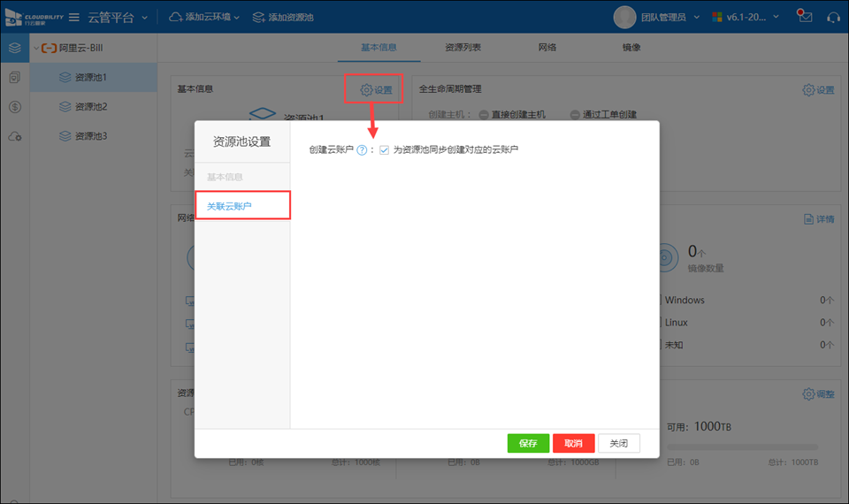Open the v6.1-20... version dropdown
The width and height of the screenshot is (849, 504).
coord(746,18)
